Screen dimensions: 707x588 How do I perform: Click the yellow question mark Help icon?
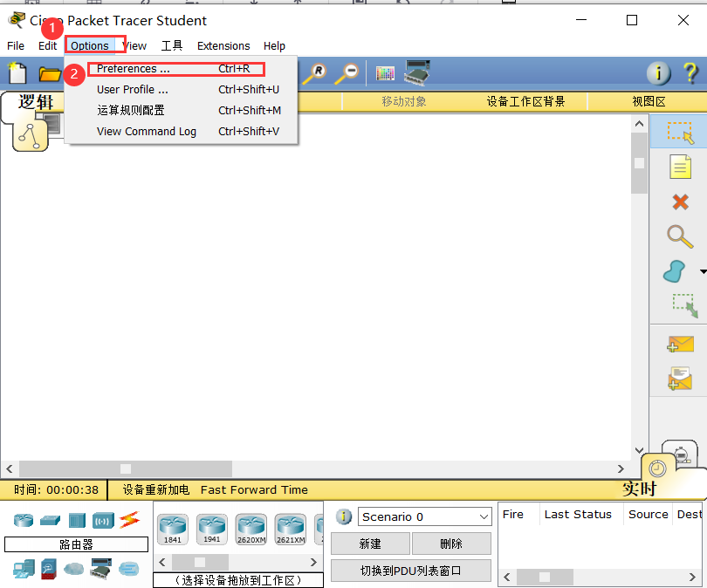point(690,73)
